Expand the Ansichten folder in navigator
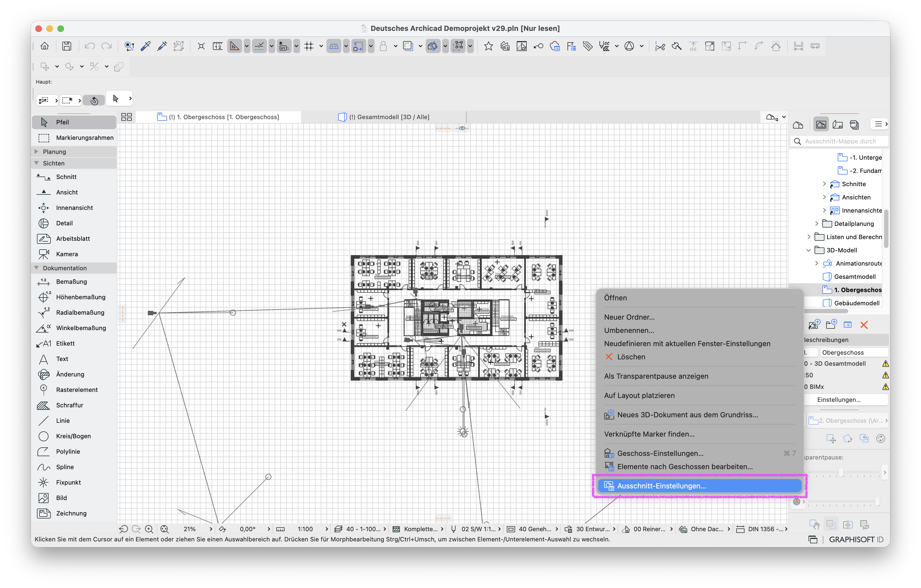This screenshot has height=588, width=921. 824,197
